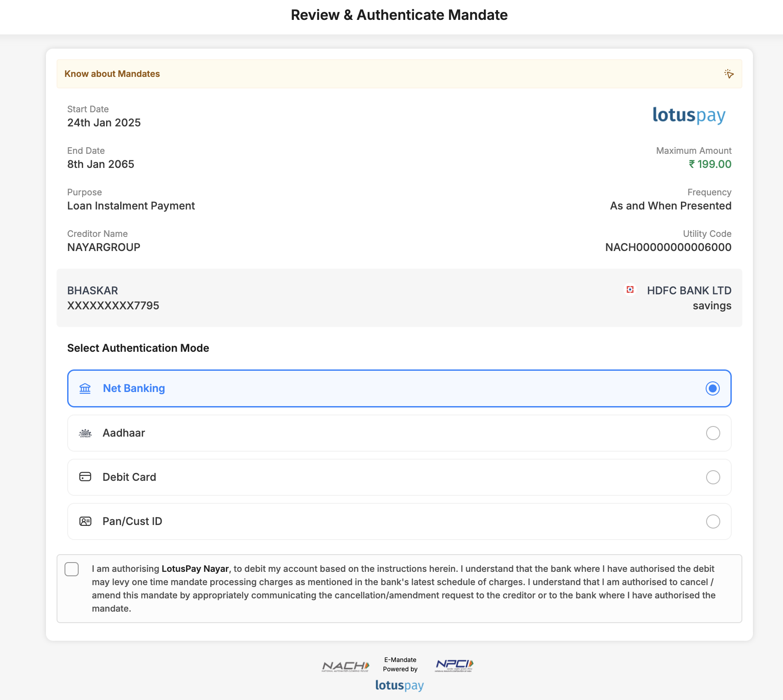Click the Maximum Amount value ₹199.00
This screenshot has width=783, height=700.
(x=710, y=164)
